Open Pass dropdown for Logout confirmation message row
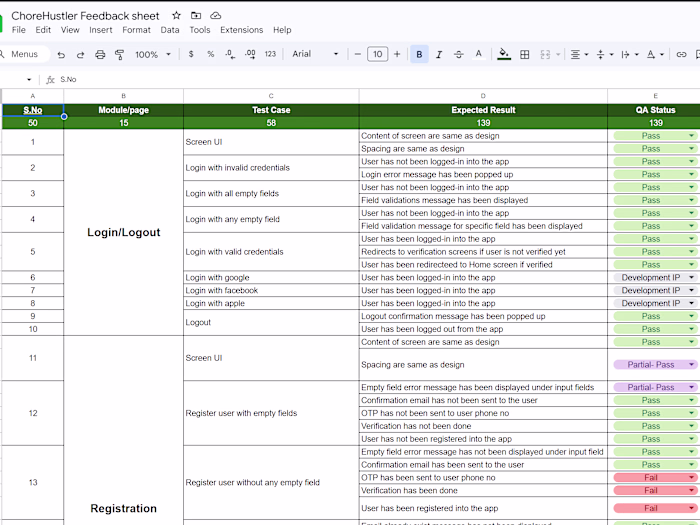This screenshot has height=525, width=700. [x=692, y=316]
